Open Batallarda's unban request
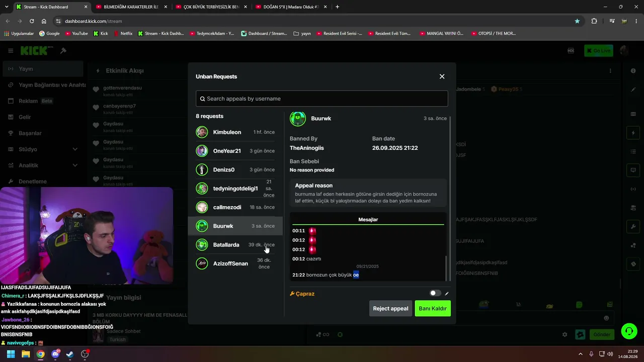This screenshot has height=362, width=644. point(235,245)
